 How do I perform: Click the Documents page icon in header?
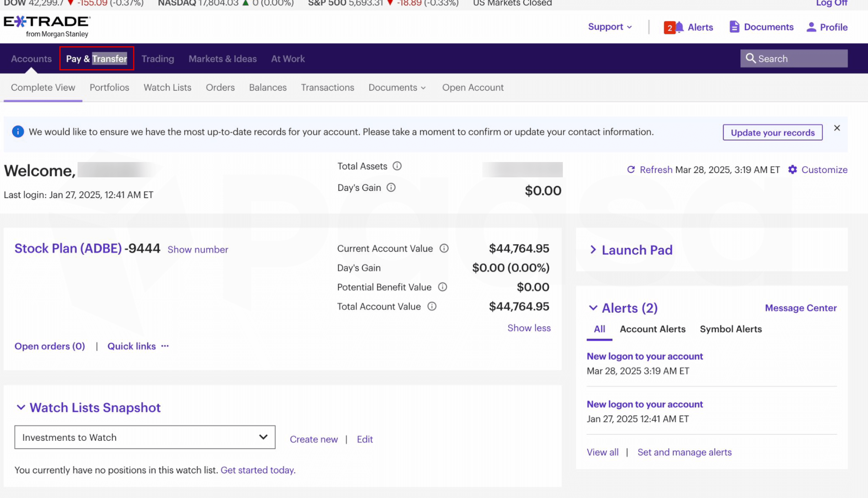click(734, 27)
